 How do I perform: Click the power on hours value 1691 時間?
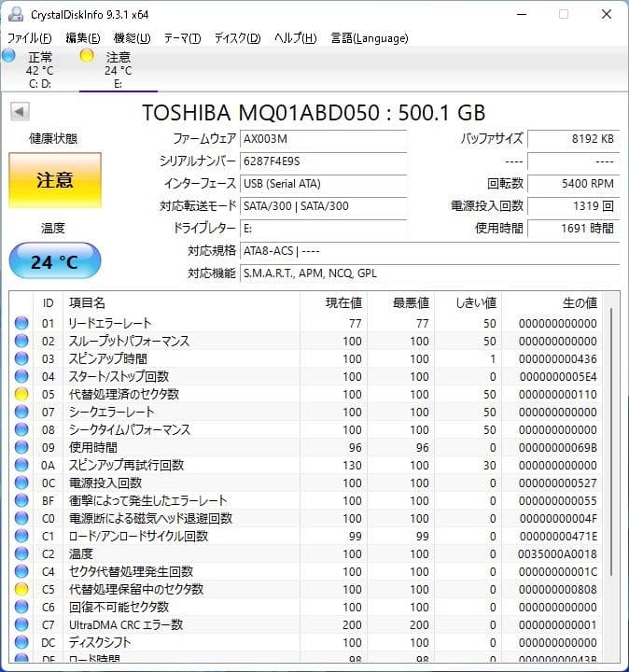coord(573,229)
